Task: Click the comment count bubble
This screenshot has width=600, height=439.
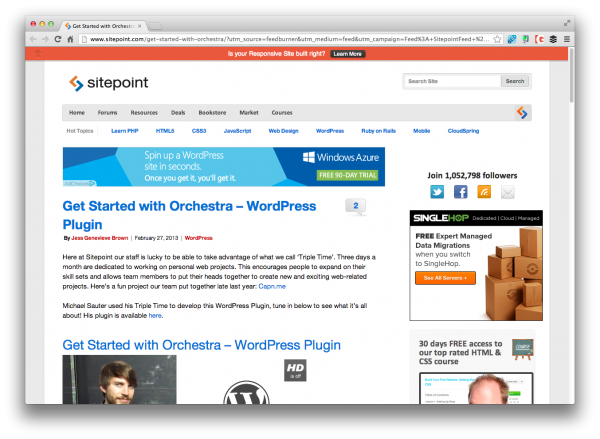Action: (355, 207)
